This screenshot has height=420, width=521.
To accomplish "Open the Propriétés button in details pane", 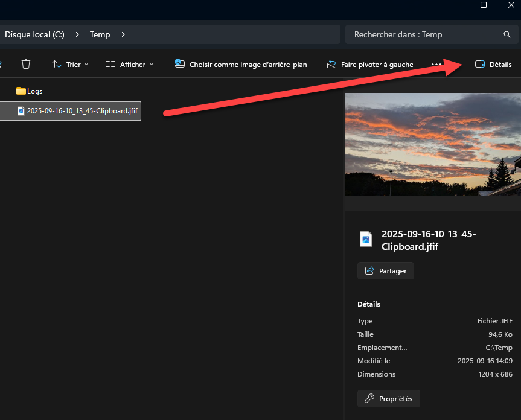I will 388,398.
